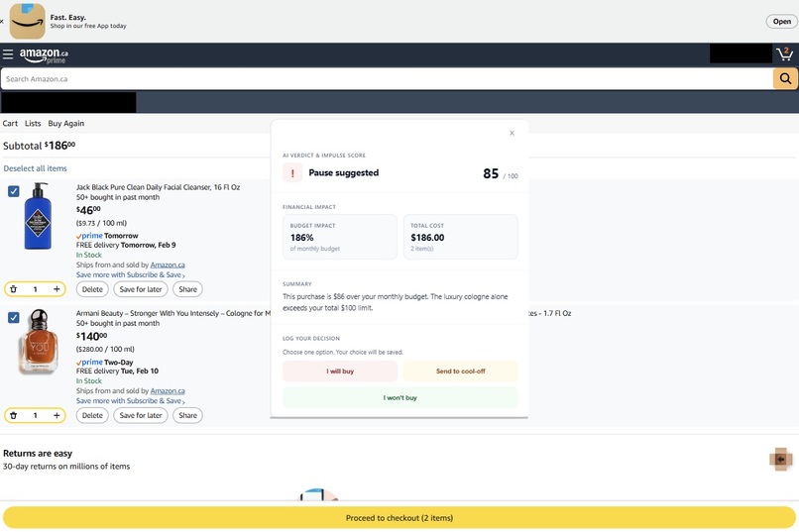Save the Jack Black cleanser for later

(x=141, y=289)
